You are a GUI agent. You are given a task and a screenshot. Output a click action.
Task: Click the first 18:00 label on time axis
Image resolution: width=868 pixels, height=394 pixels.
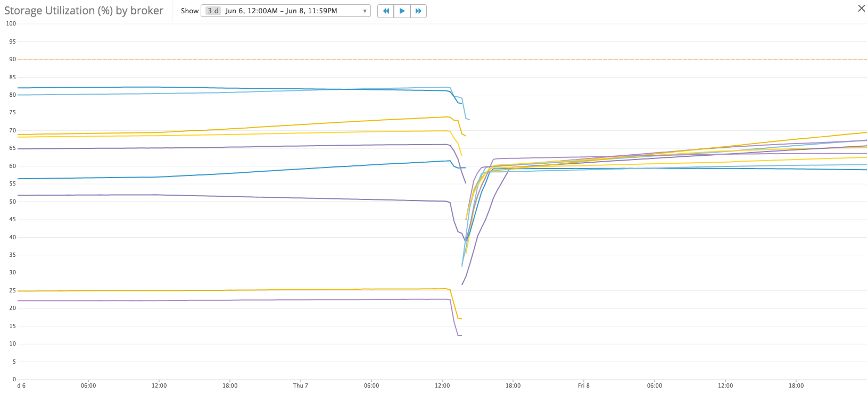point(230,385)
